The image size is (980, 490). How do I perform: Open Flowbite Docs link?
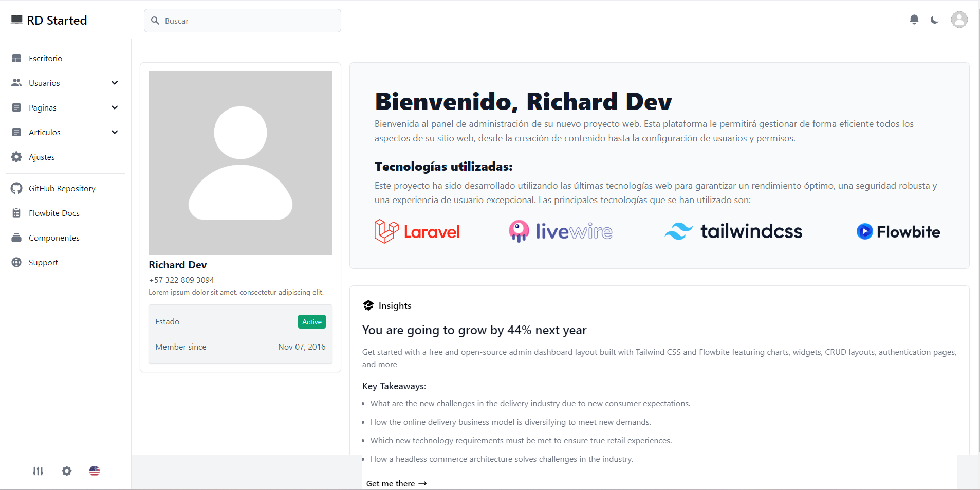coord(66,213)
